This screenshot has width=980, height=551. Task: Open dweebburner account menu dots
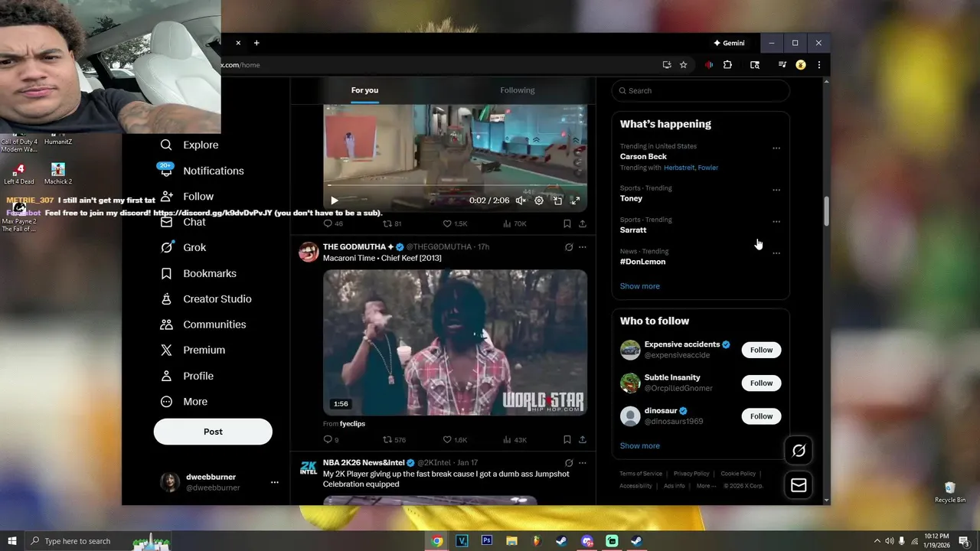coord(275,482)
